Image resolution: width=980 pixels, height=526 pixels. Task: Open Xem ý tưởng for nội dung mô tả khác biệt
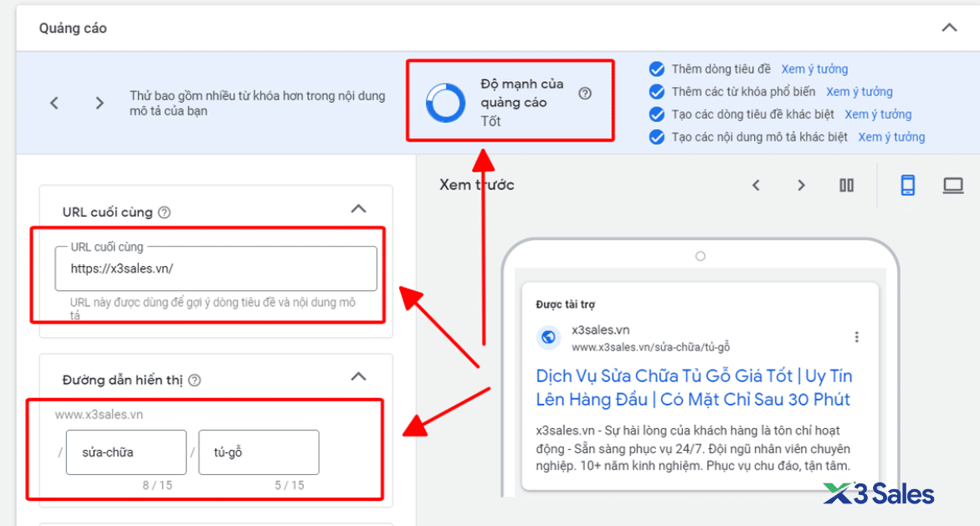[x=891, y=137]
